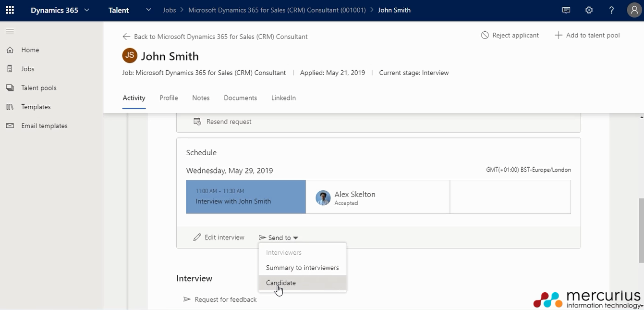Expand the Talent module dropdown chevron
The width and height of the screenshot is (644, 310).
148,10
